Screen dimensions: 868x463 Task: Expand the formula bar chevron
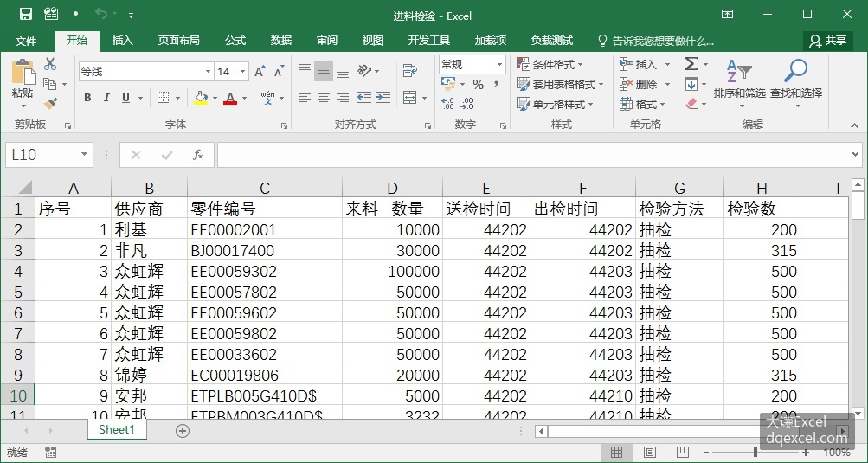point(856,155)
